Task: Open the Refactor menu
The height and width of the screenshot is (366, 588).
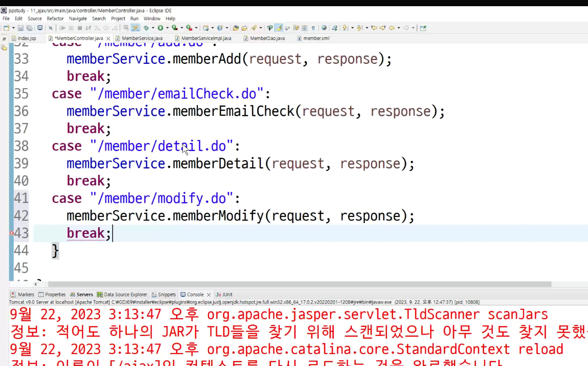Action: coord(55,19)
